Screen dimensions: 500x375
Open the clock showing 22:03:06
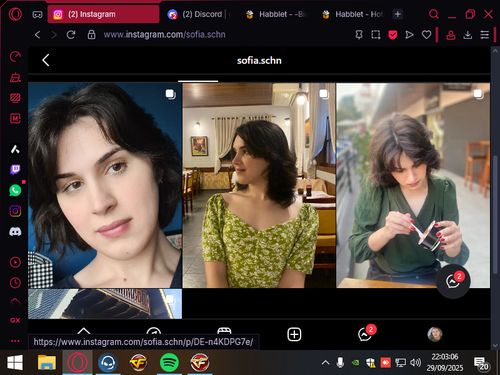point(445,362)
